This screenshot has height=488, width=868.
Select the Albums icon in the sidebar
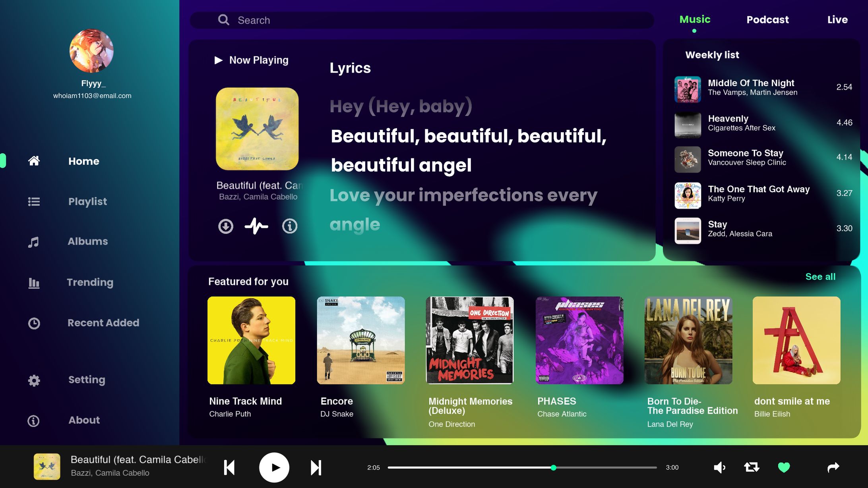(34, 241)
